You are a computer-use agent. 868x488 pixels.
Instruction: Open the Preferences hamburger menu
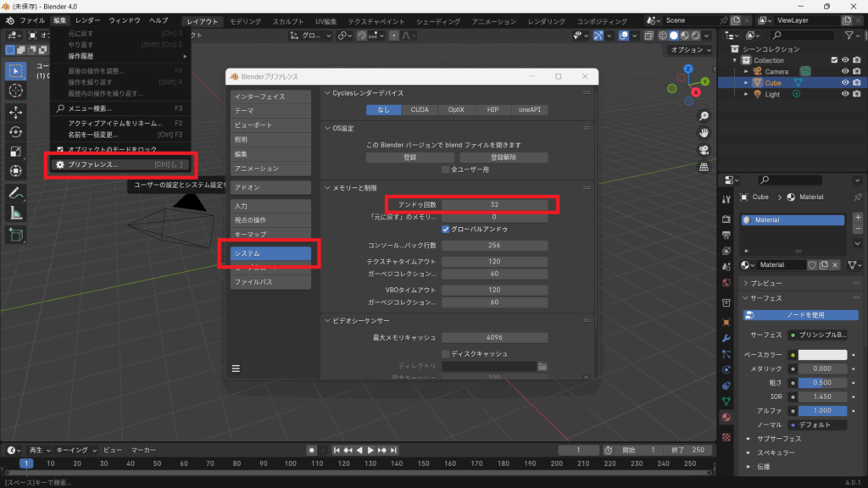[x=236, y=369]
